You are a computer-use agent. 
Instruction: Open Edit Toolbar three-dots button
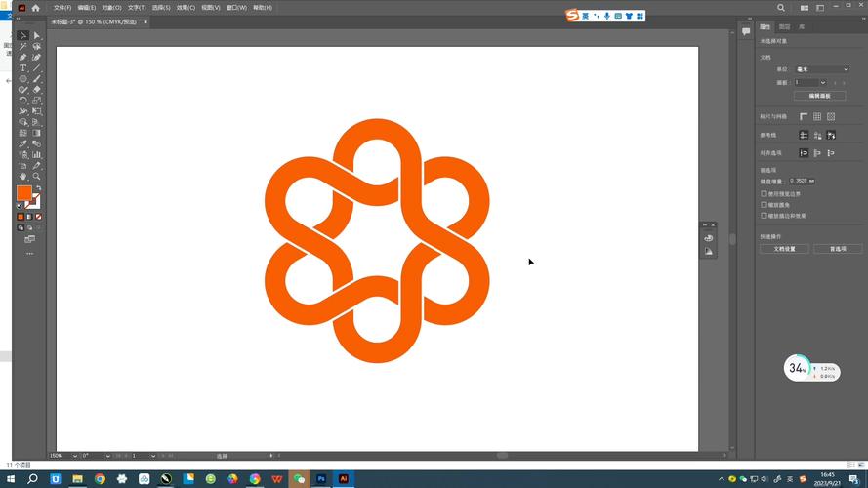tap(30, 254)
